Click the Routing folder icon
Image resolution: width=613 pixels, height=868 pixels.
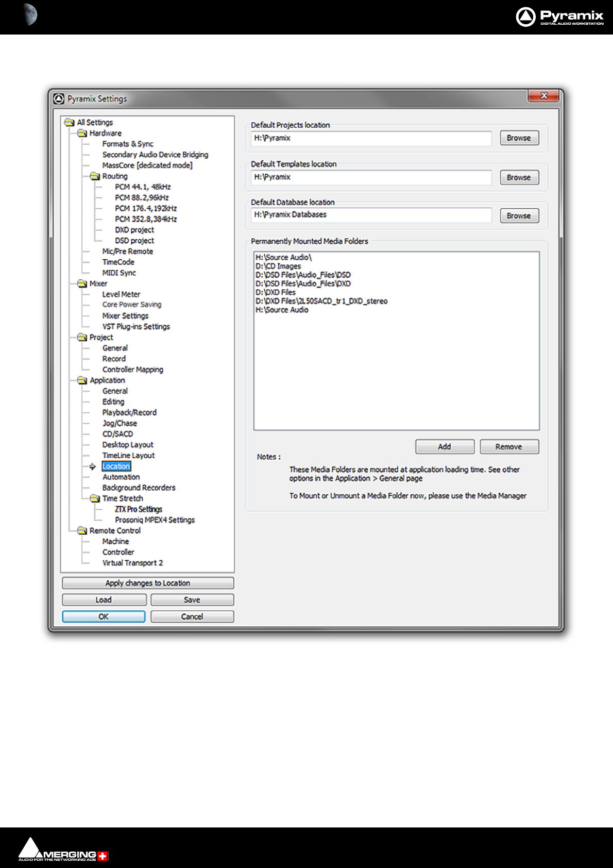coord(95,176)
